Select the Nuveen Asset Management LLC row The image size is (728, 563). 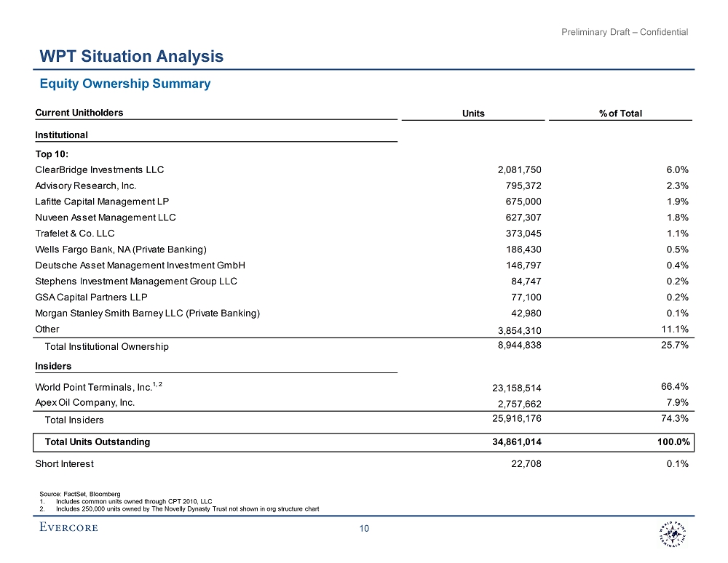pyautogui.click(x=106, y=217)
